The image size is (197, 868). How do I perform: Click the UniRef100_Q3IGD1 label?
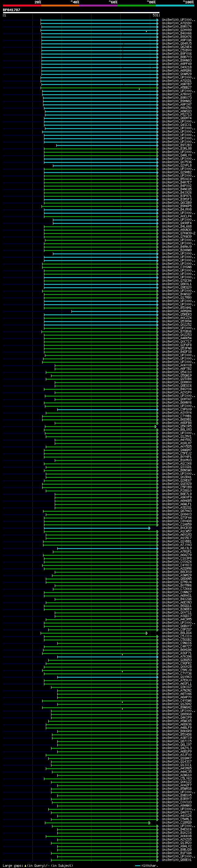177,467
